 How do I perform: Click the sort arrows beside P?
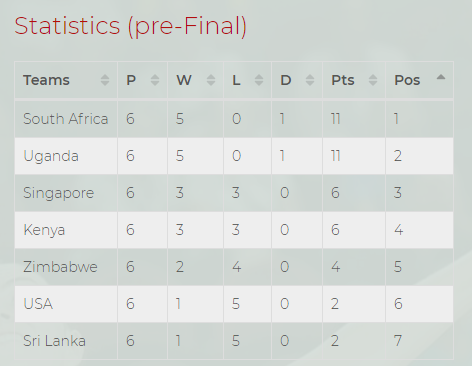click(155, 80)
